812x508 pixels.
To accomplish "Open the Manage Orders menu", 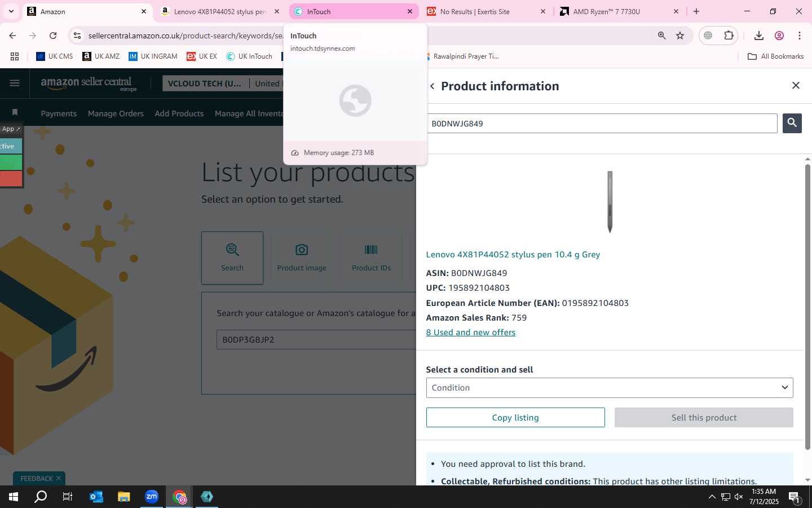I will pos(116,113).
